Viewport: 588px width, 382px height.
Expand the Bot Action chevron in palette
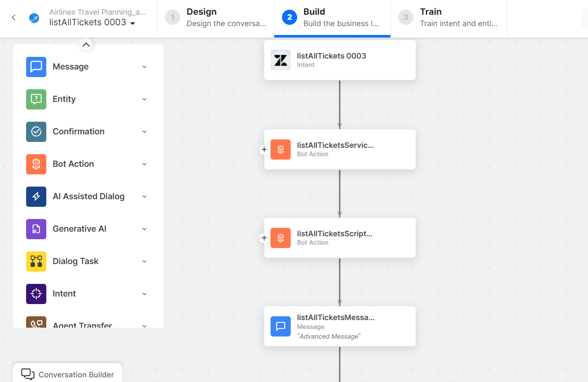(x=144, y=164)
